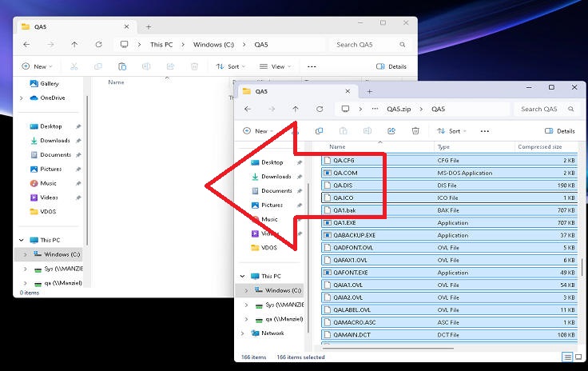The width and height of the screenshot is (588, 371).
Task: Select the QA.CFG file
Action: (449, 160)
